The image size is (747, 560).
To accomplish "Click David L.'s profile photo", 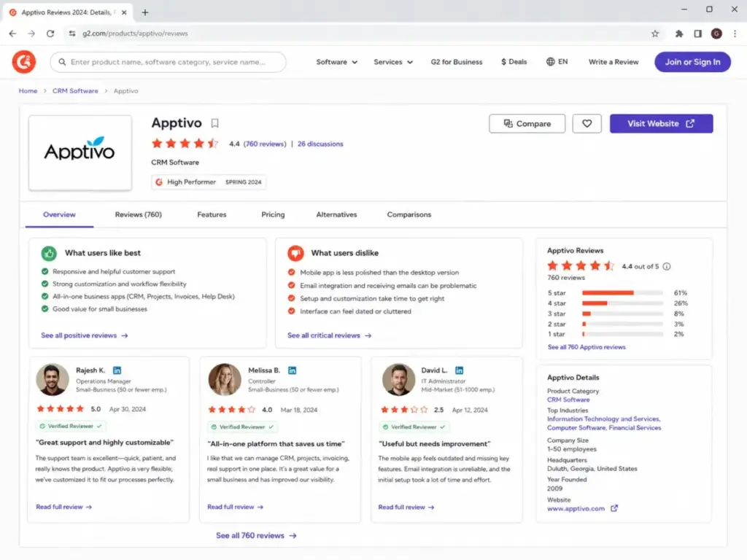I will (x=399, y=379).
